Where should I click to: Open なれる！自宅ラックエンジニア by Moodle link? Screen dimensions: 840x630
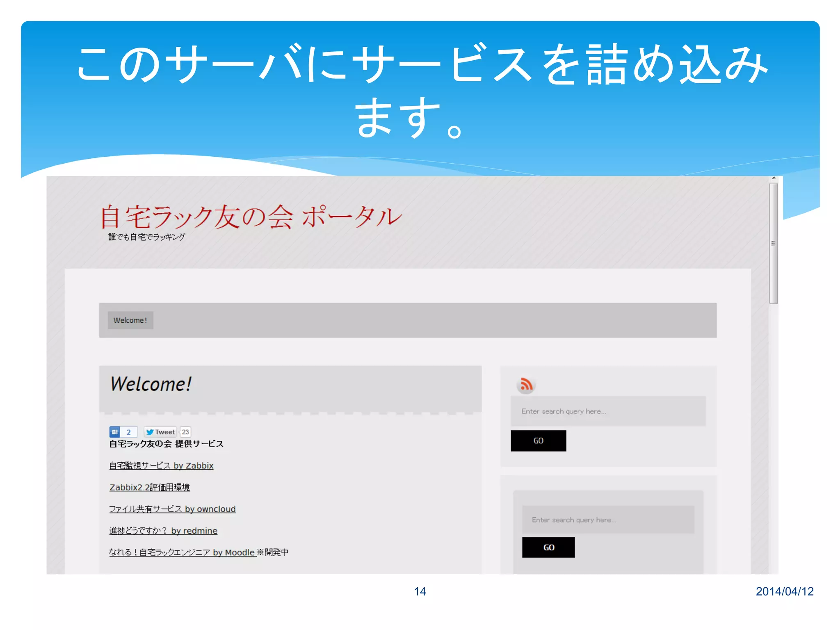(x=182, y=552)
